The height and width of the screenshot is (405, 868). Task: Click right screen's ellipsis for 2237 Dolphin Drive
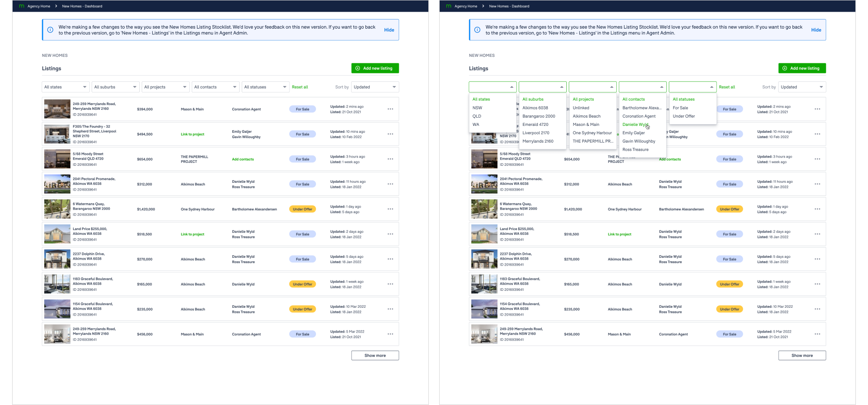coord(817,259)
